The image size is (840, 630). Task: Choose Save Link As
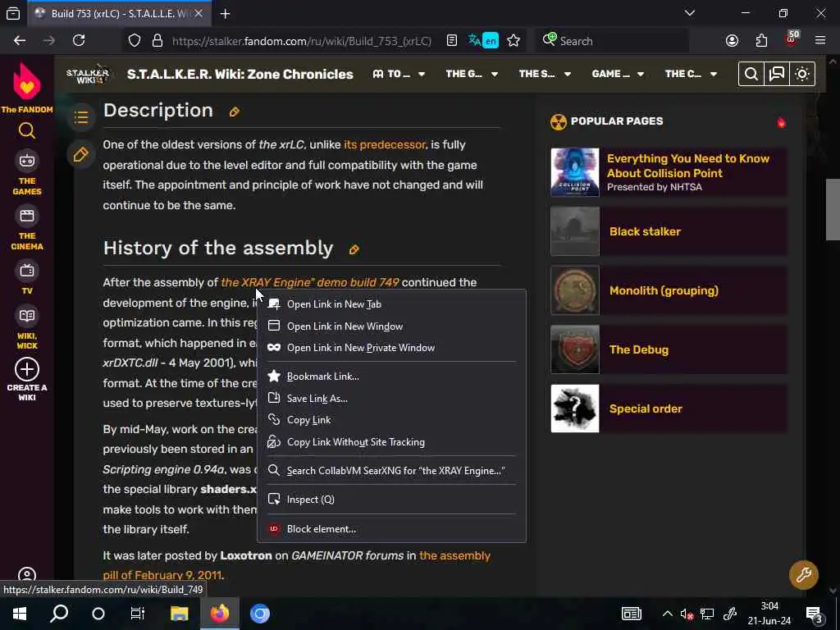(x=391, y=399)
